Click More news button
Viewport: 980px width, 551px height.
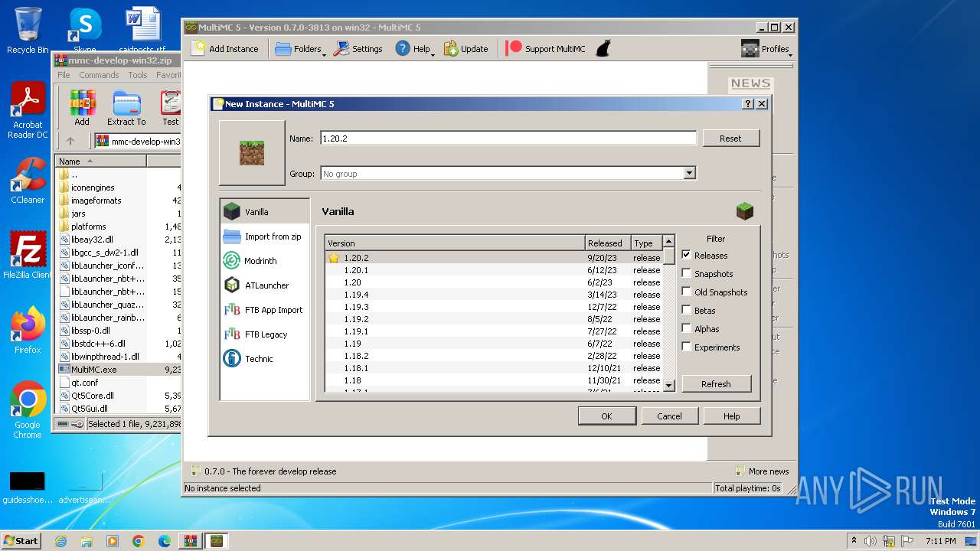[x=762, y=471]
